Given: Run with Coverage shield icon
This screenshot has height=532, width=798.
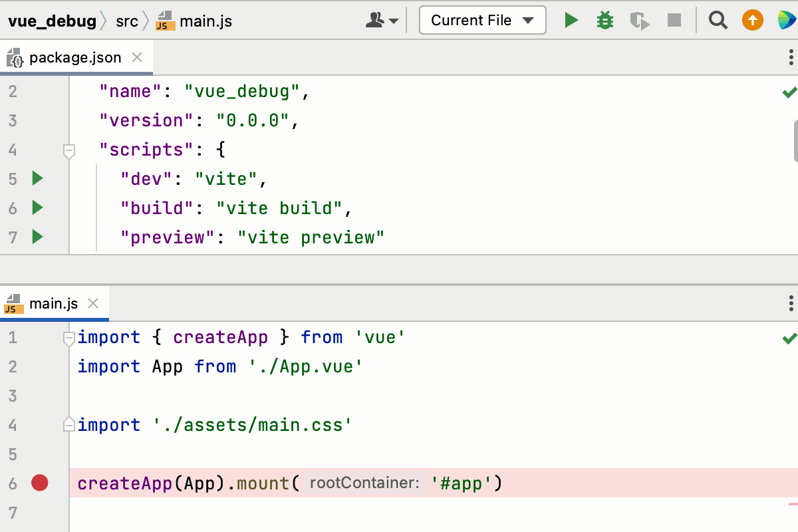Looking at the screenshot, I should click(x=639, y=21).
